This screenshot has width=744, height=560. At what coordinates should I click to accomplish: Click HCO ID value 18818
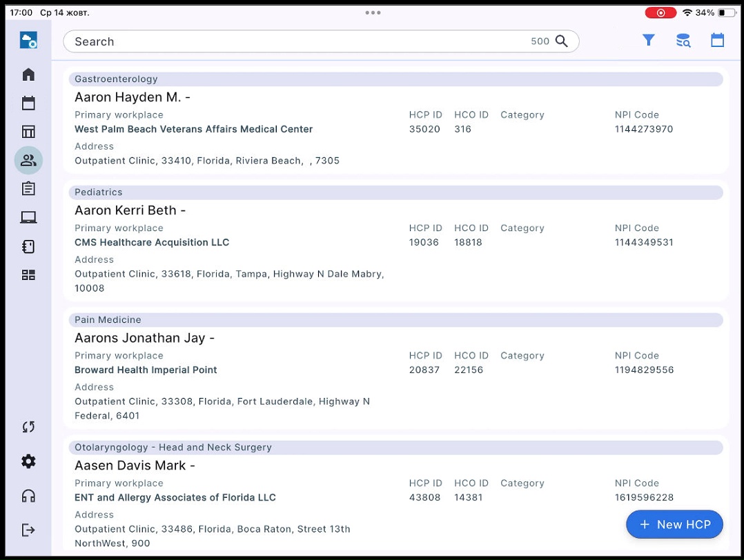tap(468, 242)
